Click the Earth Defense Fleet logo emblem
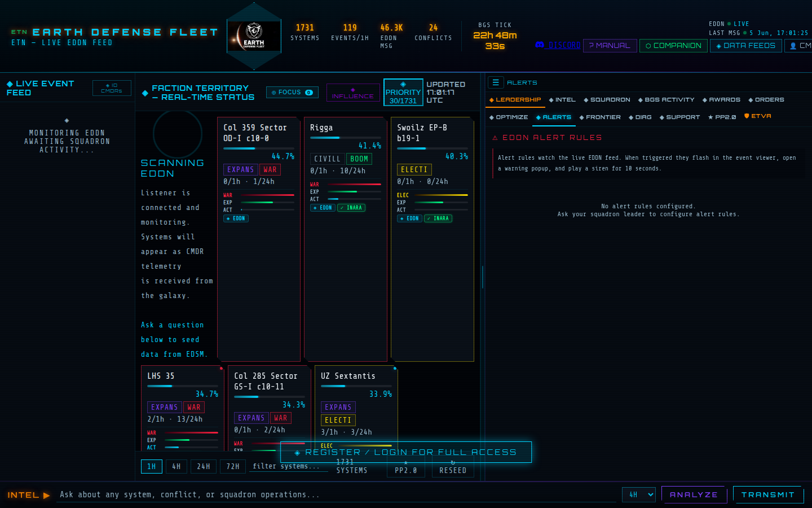The height and width of the screenshot is (508, 812). (254, 36)
